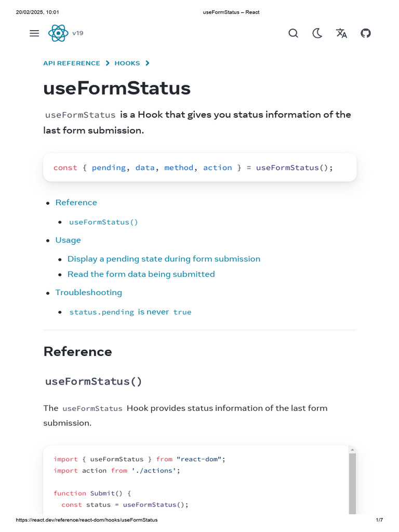Viewport: 399px width, 532px height.
Task: Click chevron after Hooks breadcrumb
Action: click(x=148, y=63)
